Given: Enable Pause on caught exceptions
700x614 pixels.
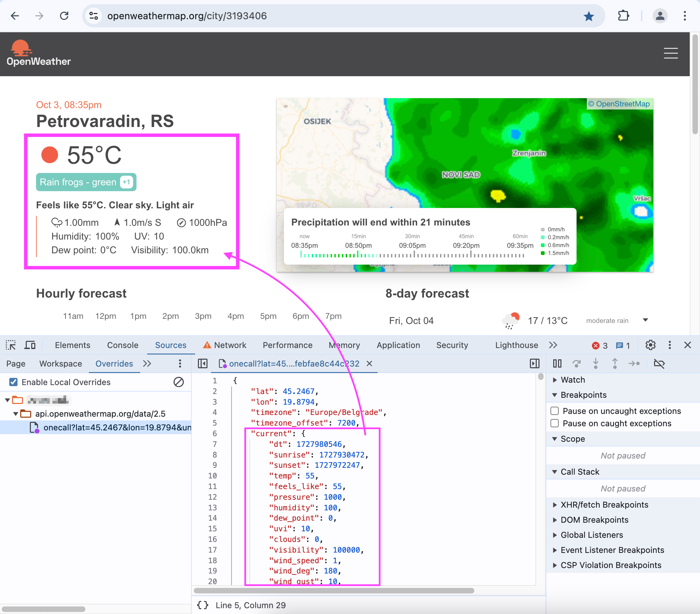Looking at the screenshot, I should pos(555,423).
